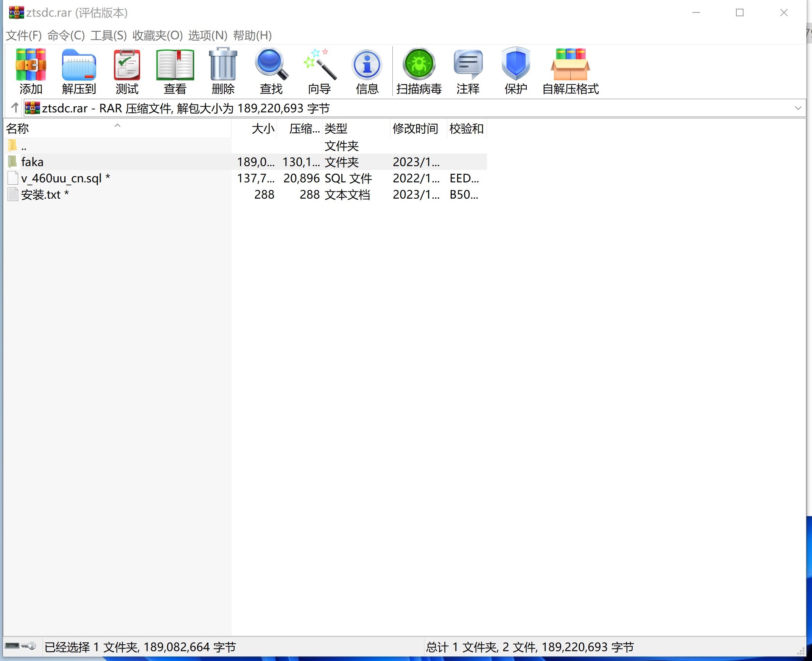Sort by Type (类型) column header

356,128
